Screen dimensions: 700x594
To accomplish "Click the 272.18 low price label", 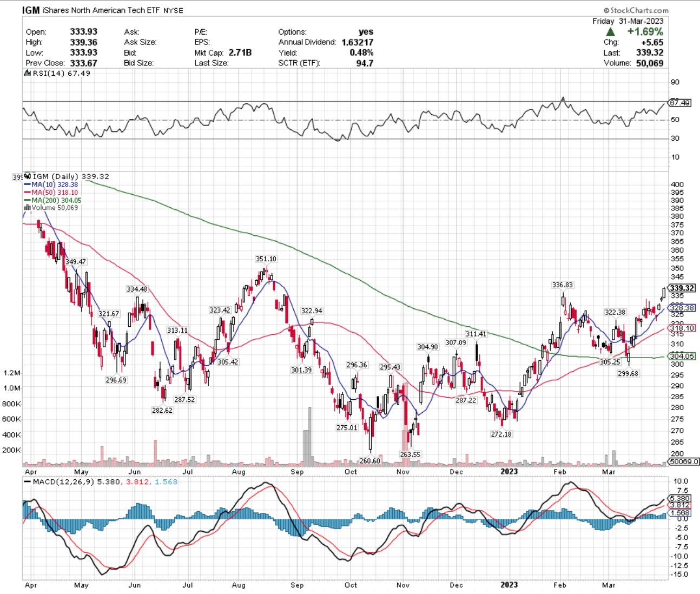I will tap(501, 434).
